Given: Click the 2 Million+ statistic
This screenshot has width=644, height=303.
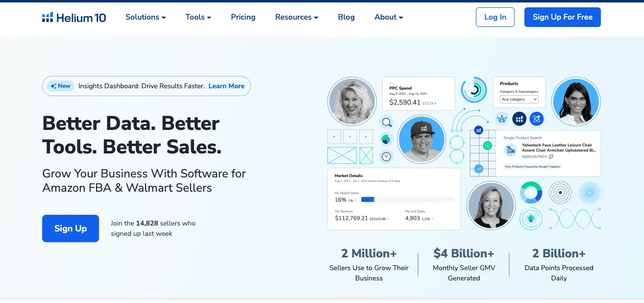Looking at the screenshot, I should tap(369, 253).
